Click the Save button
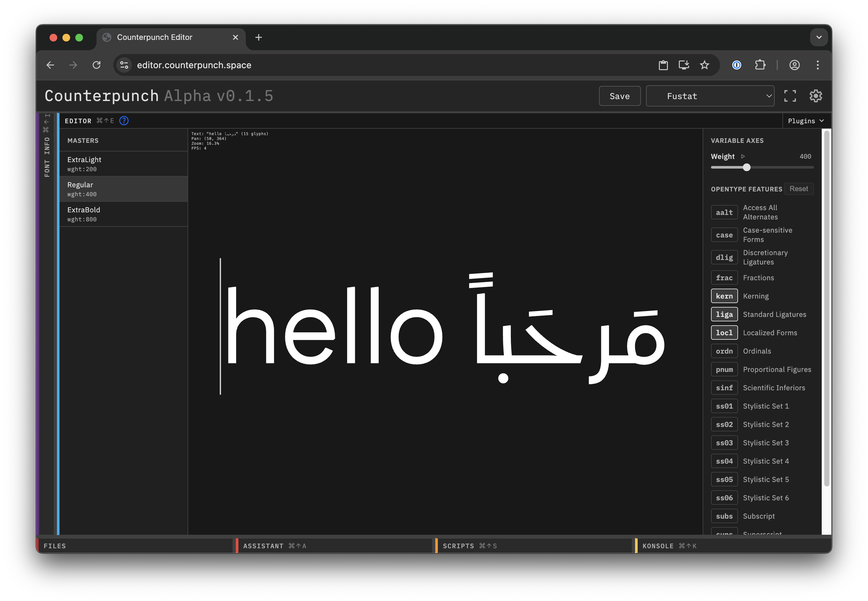Image resolution: width=868 pixels, height=601 pixels. click(x=619, y=96)
